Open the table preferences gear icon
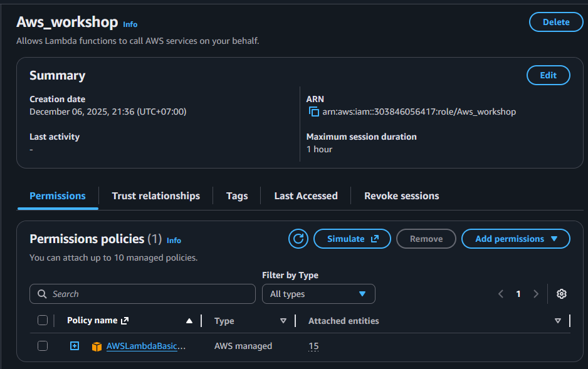588x369 pixels. [x=562, y=294]
